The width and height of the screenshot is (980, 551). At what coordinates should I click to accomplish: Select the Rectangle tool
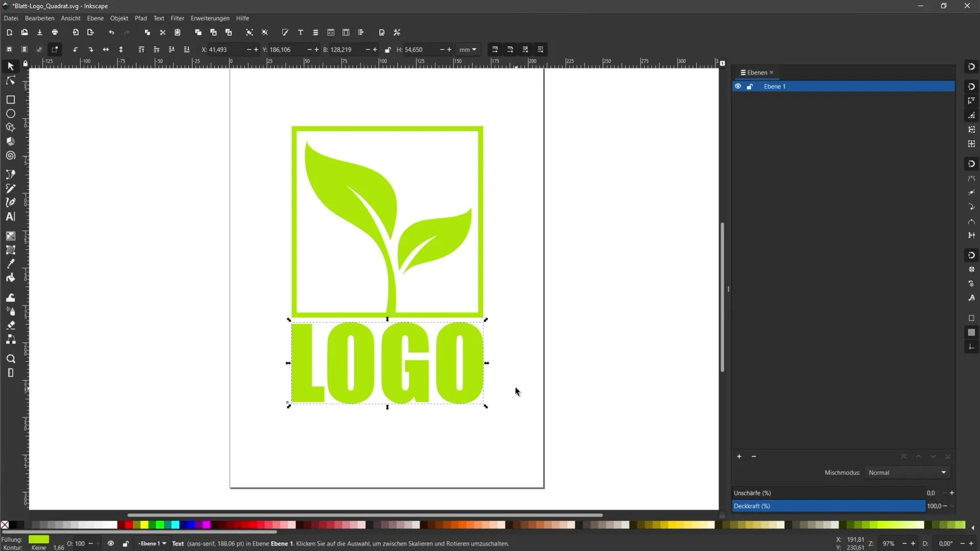tap(10, 99)
